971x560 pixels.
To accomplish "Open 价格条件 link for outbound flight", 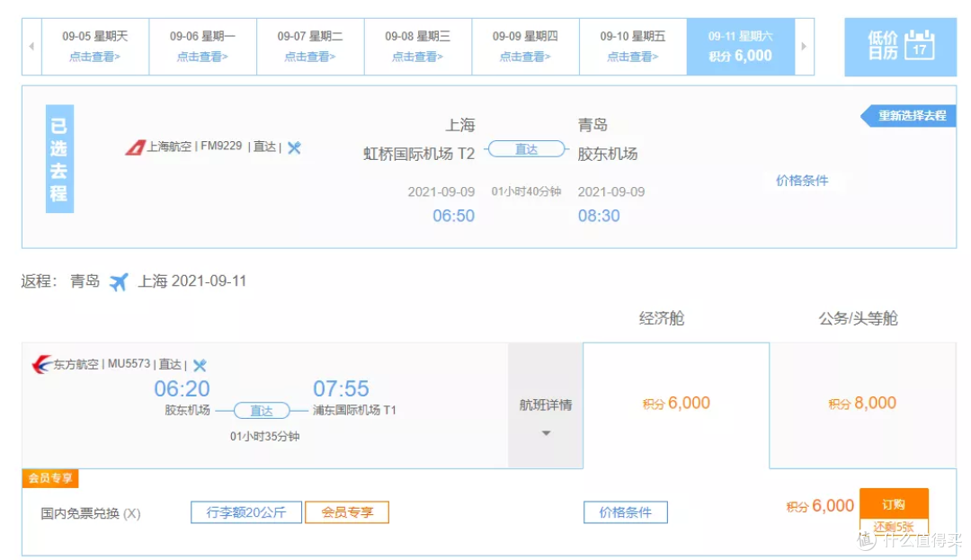I will 802,181.
